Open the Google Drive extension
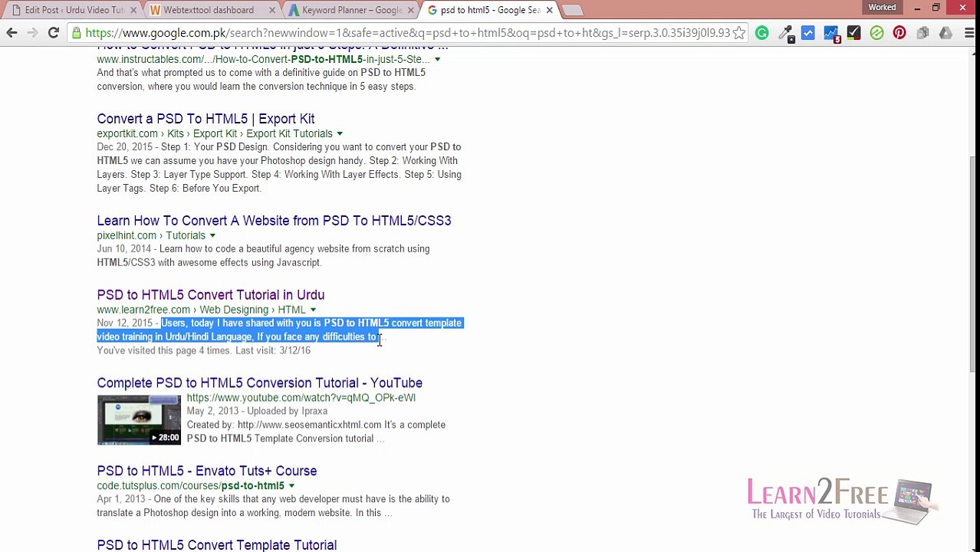Viewport: 980px width, 552px height. point(945,33)
